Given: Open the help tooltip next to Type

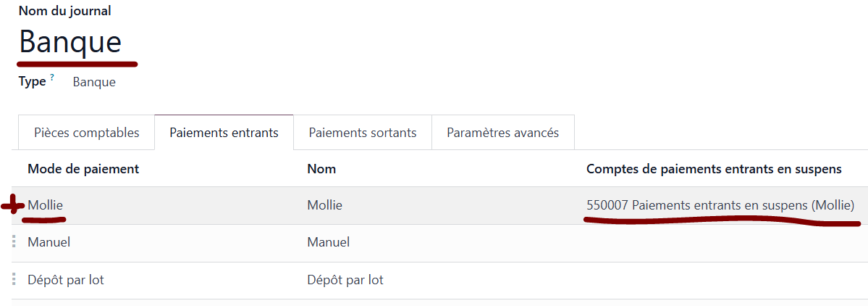Looking at the screenshot, I should click(x=53, y=79).
